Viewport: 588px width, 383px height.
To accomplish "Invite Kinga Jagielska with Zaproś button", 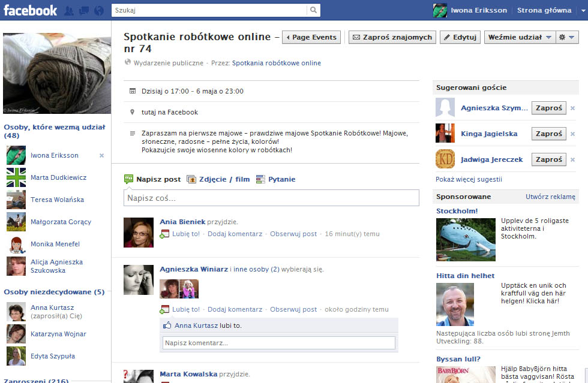I will pos(549,134).
